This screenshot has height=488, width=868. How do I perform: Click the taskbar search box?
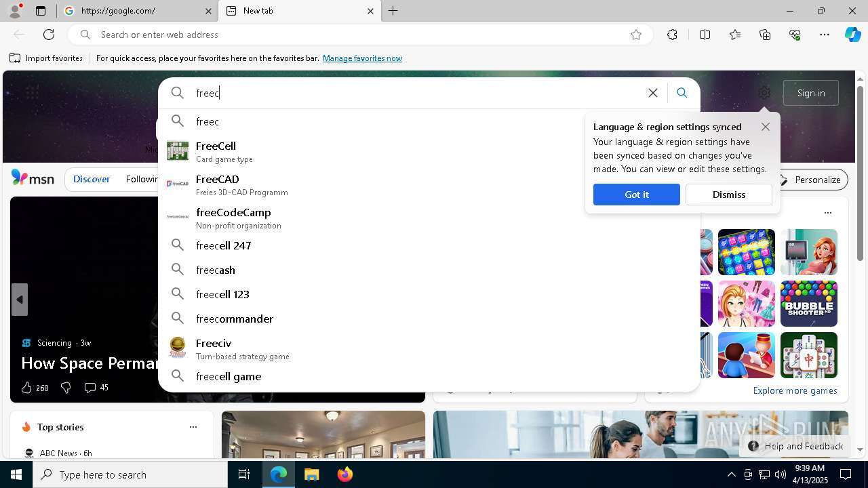[130, 474]
